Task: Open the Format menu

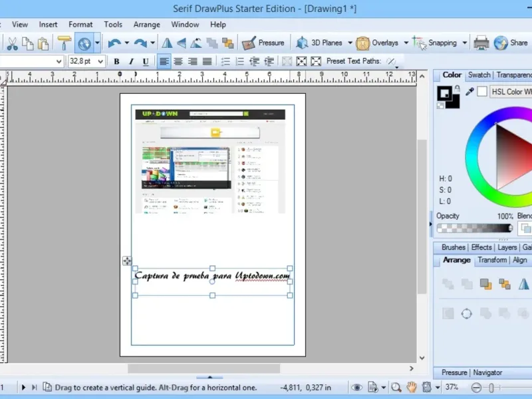Action: (80, 25)
